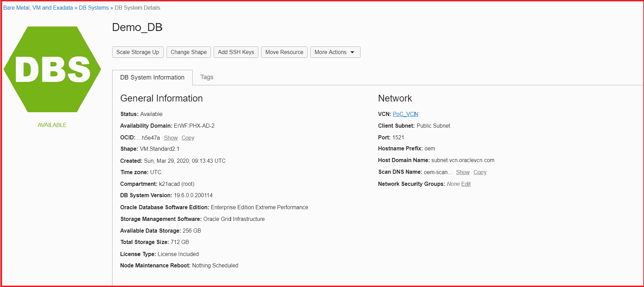Click the green DBS hexagon icon
Screen dimensions: 644x287
(x=52, y=69)
